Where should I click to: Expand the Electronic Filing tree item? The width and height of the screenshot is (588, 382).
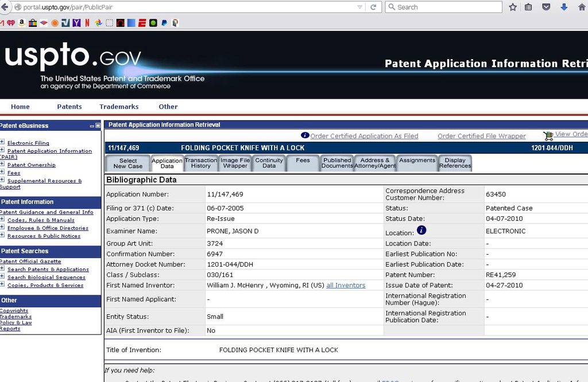coord(2,142)
